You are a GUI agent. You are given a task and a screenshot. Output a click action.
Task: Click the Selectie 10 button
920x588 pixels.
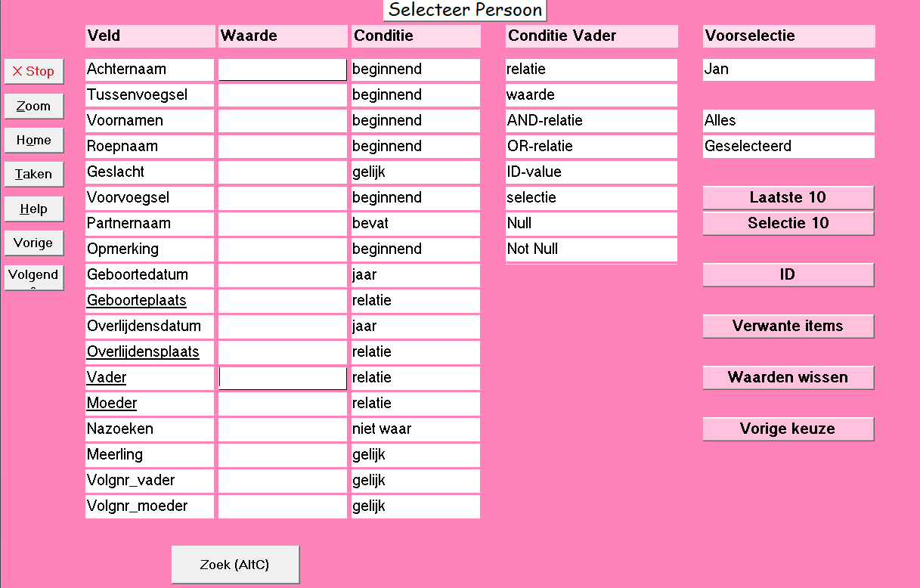(x=788, y=223)
